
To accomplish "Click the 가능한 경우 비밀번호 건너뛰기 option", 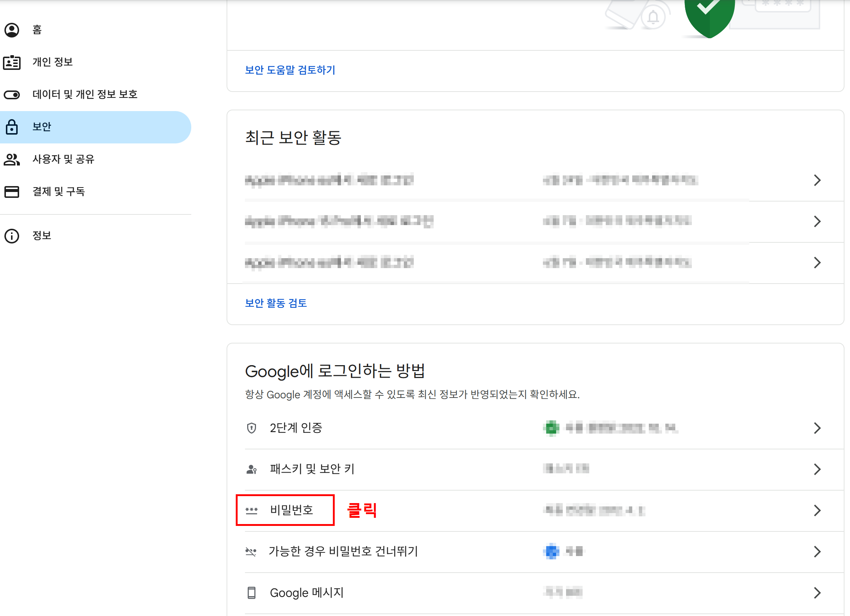I will 343,552.
